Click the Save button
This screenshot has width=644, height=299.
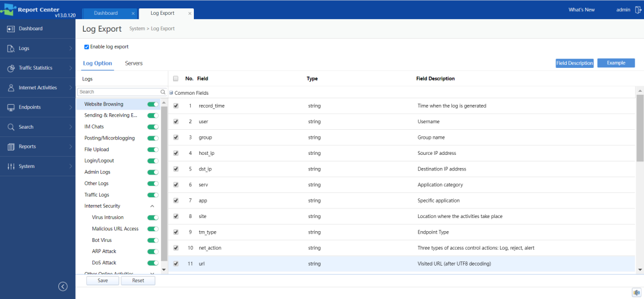pos(103,281)
